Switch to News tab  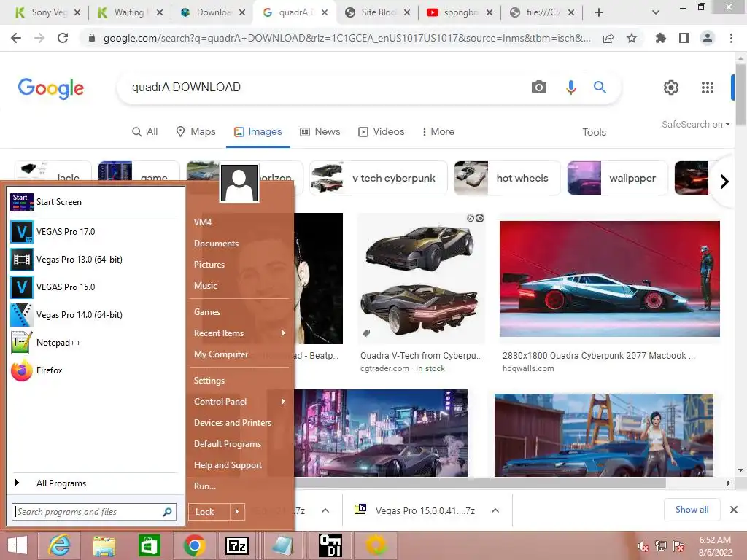coord(320,131)
